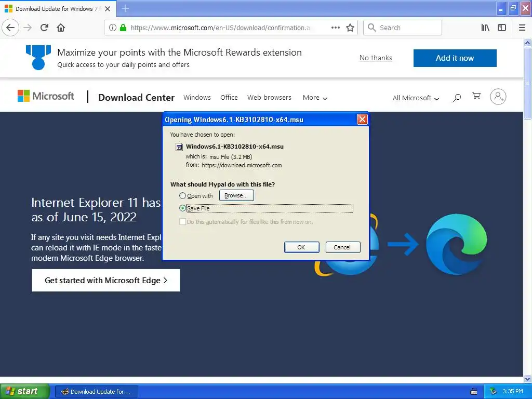Select the Save File radio option
Viewport: 532px width, 399px height.
click(182, 208)
